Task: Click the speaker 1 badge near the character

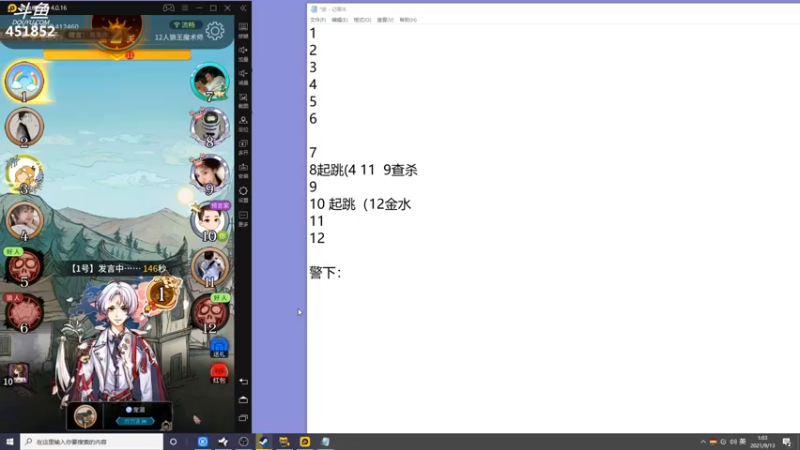Action: pos(162,293)
